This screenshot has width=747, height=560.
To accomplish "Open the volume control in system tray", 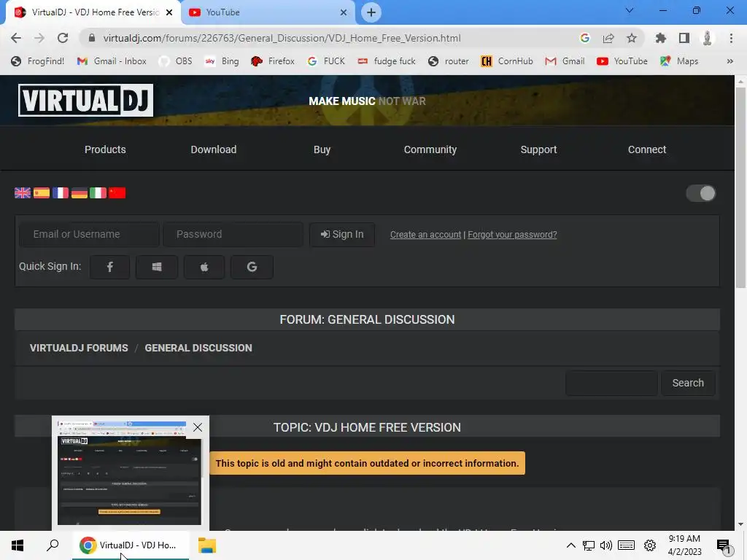I will click(x=606, y=545).
